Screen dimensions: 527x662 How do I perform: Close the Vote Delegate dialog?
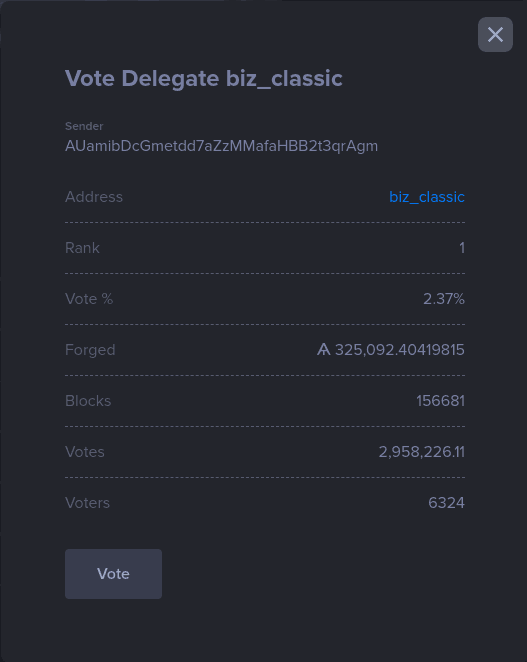click(x=495, y=35)
